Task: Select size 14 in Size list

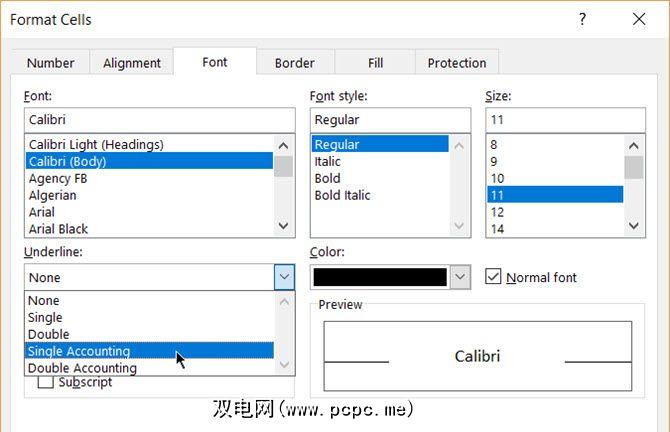Action: click(498, 229)
